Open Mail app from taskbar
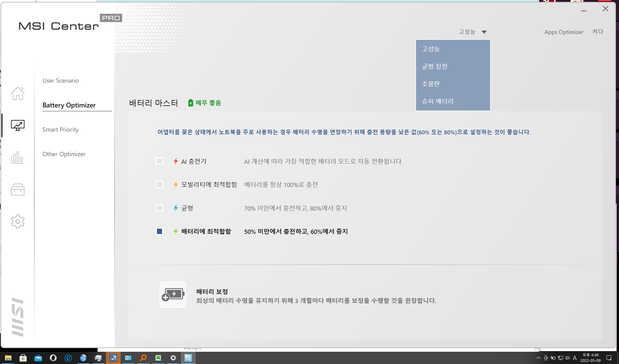 click(38, 358)
